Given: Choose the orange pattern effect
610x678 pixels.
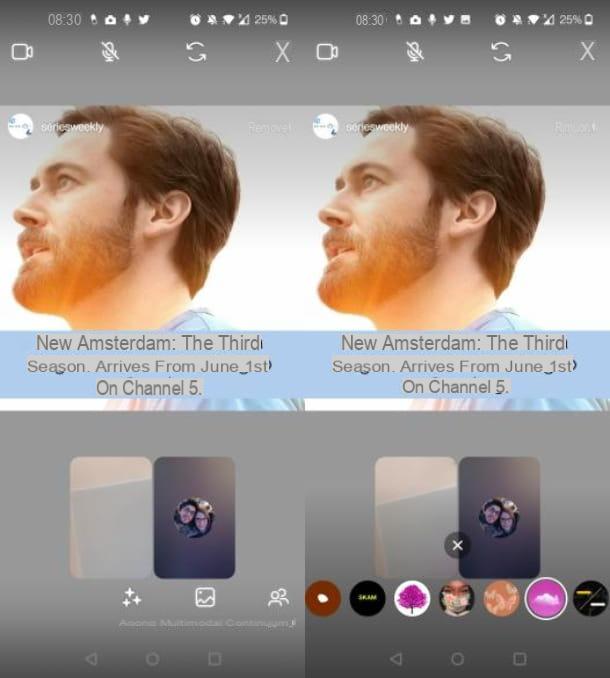Looking at the screenshot, I should [501, 598].
